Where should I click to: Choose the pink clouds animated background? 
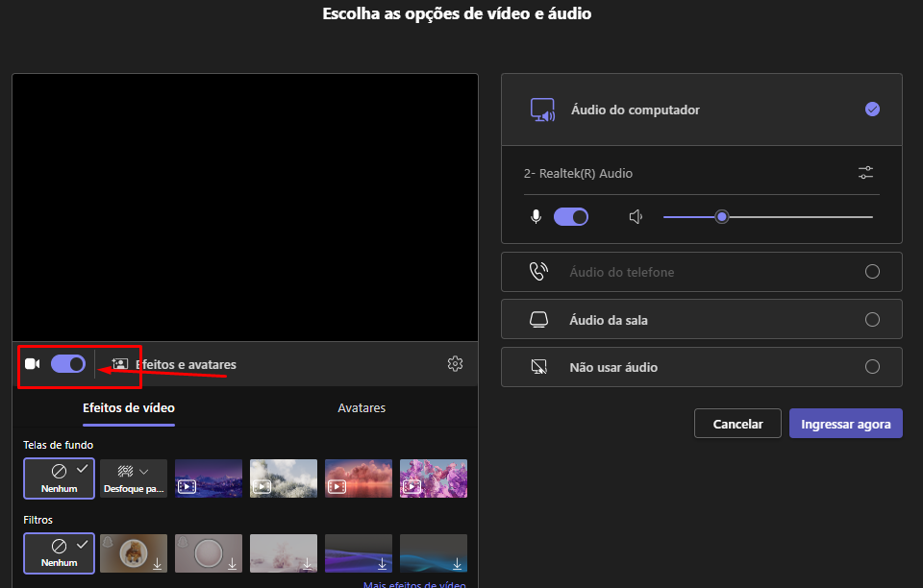pos(359,478)
